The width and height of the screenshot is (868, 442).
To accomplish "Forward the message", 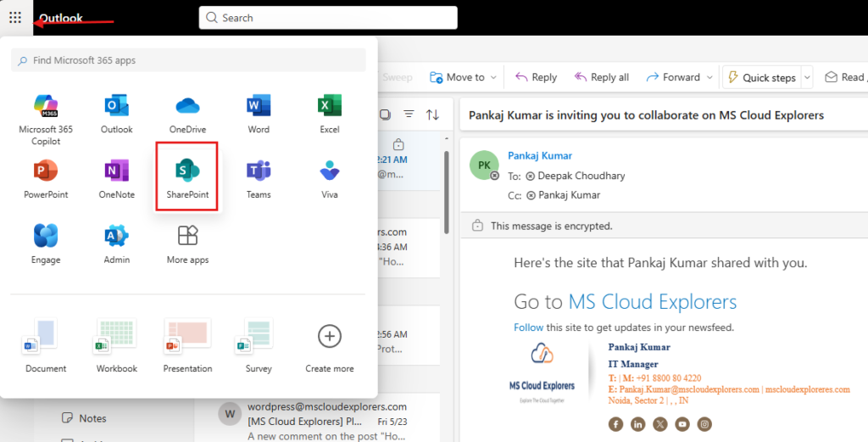I will click(x=673, y=77).
